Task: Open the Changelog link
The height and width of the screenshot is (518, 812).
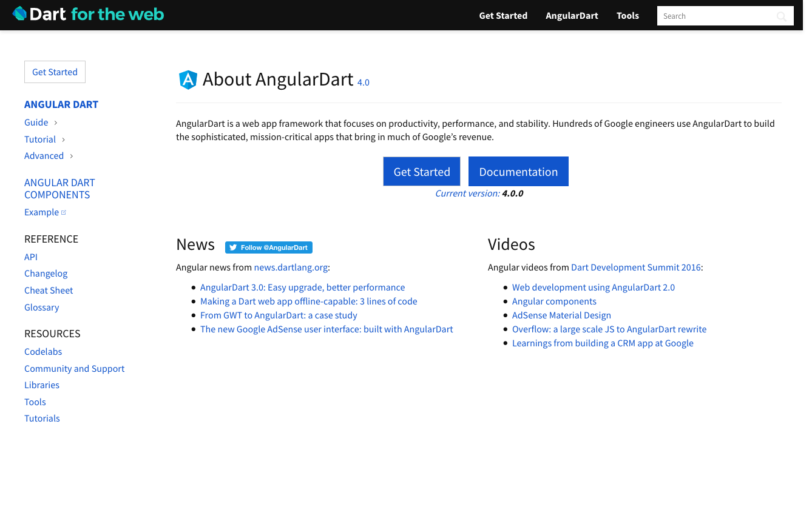Action: click(x=46, y=274)
